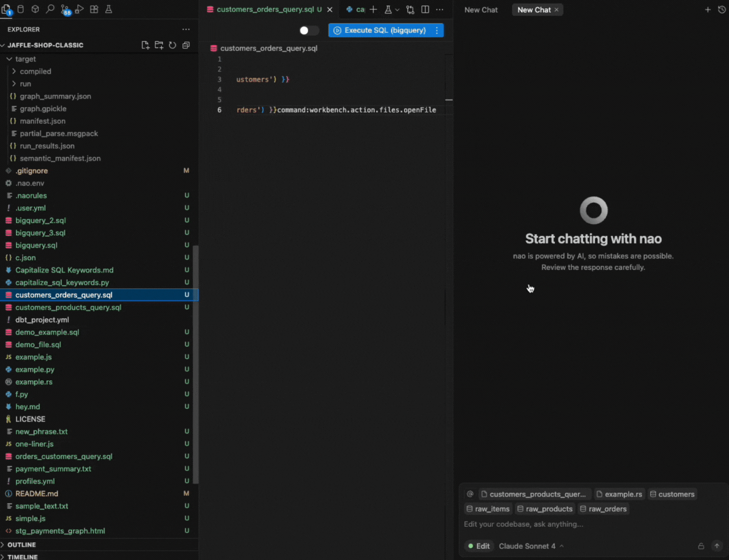
Task: Open the Claude Sonnet 4 model dropdown
Action: (531, 546)
